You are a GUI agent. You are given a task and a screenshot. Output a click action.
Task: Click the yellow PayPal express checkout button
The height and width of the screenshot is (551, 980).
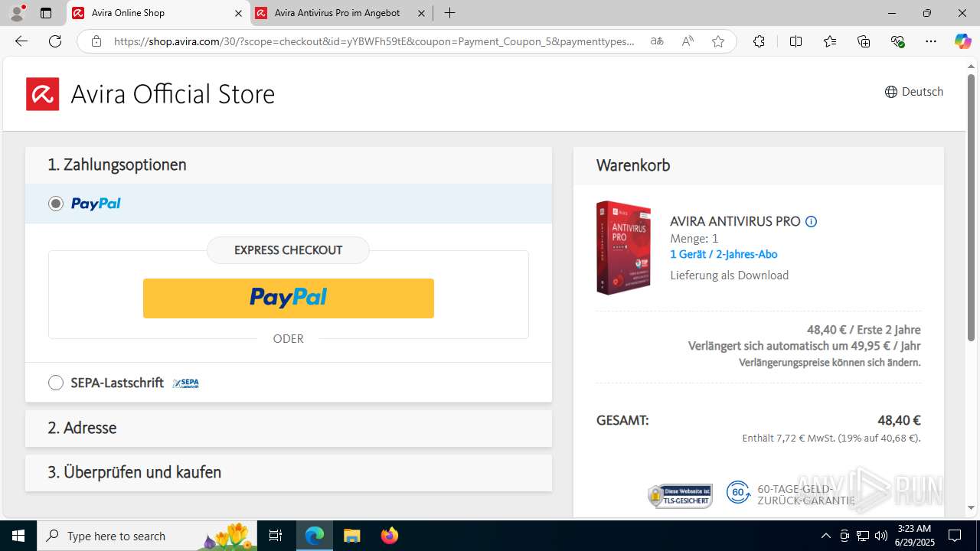pyautogui.click(x=289, y=298)
